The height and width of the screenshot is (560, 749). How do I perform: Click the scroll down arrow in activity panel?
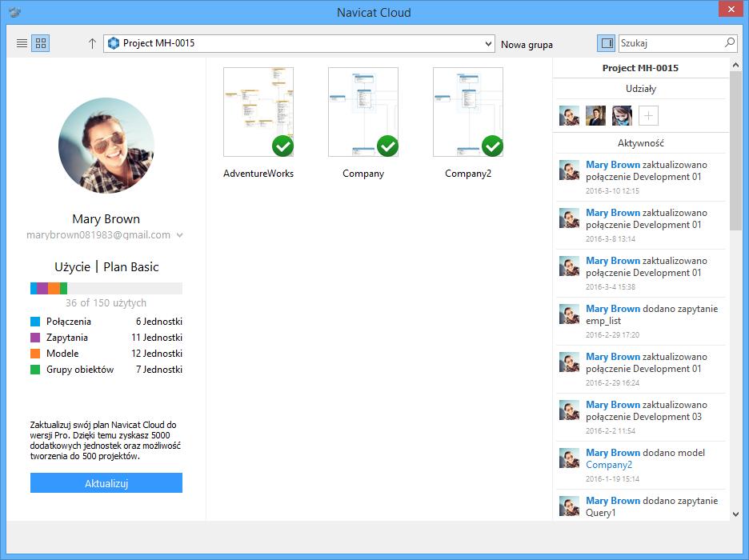(x=735, y=514)
